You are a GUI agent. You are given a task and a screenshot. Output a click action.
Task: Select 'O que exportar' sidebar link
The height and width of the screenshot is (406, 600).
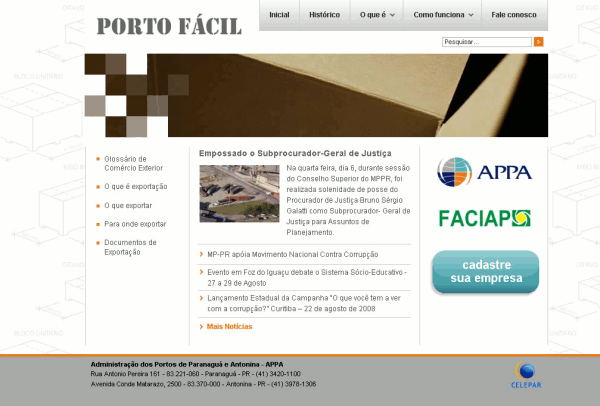128,205
